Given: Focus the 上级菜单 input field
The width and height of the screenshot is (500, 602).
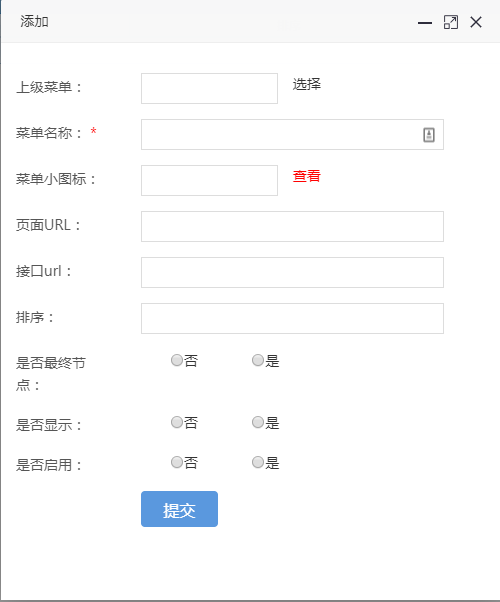Looking at the screenshot, I should pyautogui.click(x=209, y=88).
